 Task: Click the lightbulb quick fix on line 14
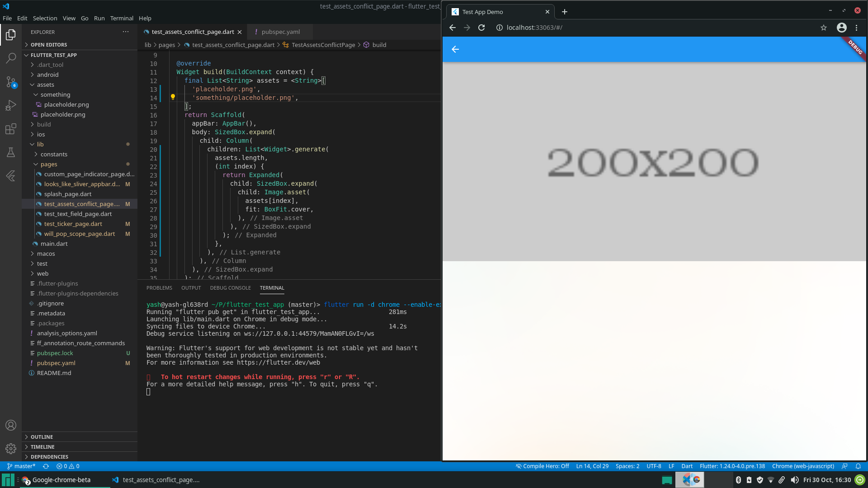[x=172, y=97]
